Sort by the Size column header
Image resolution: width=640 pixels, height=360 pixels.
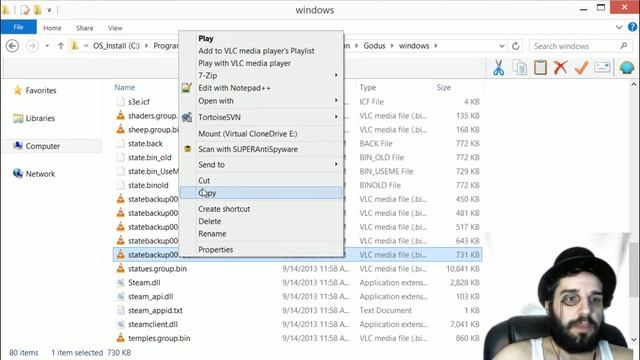pyautogui.click(x=444, y=87)
